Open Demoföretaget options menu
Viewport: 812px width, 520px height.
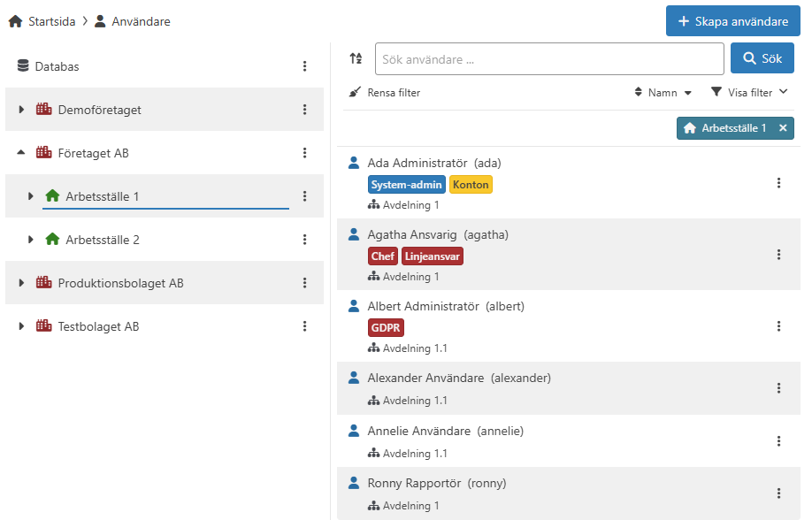pos(304,110)
